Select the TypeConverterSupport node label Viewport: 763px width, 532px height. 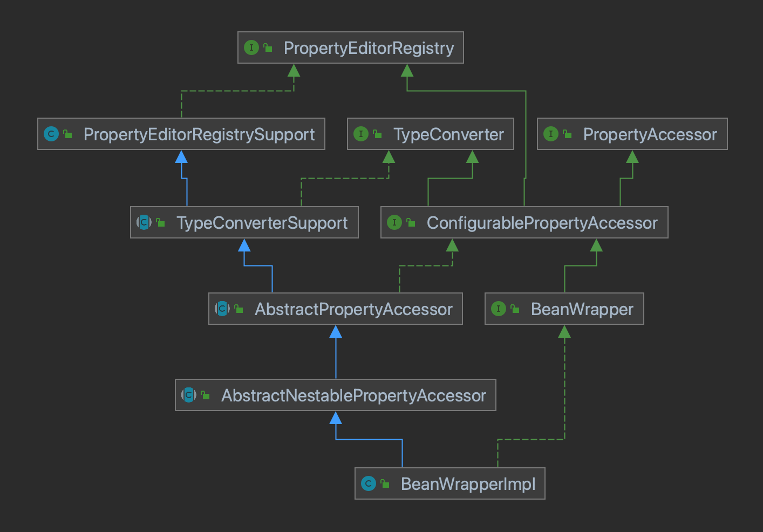click(262, 223)
